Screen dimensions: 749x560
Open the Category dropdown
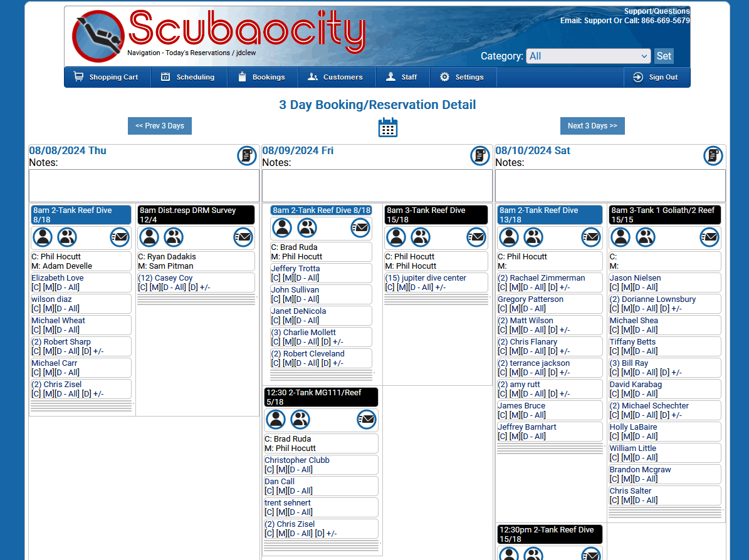tap(588, 56)
